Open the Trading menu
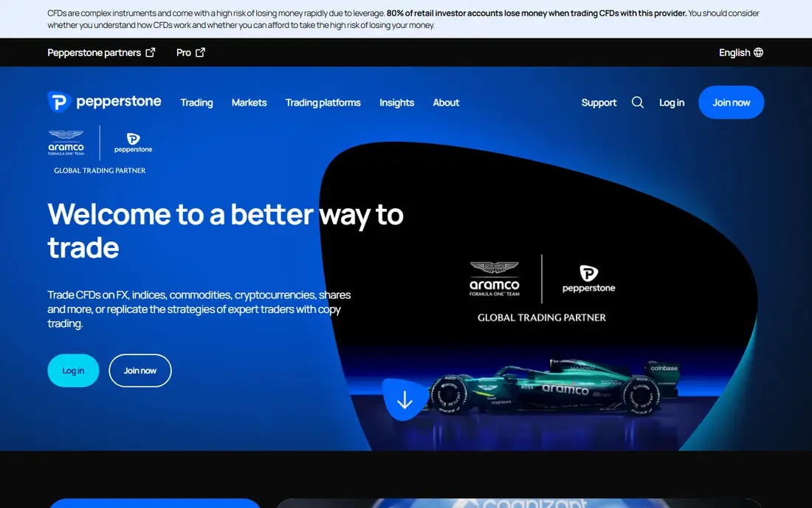This screenshot has width=812, height=508. click(x=197, y=103)
